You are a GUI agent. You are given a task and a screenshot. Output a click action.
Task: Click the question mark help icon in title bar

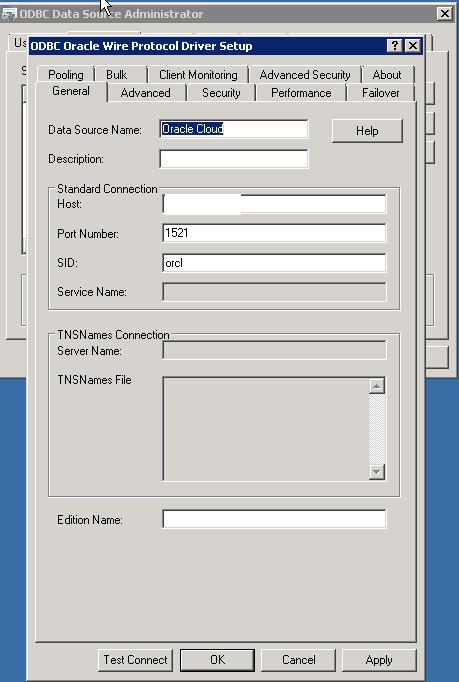pyautogui.click(x=395, y=45)
